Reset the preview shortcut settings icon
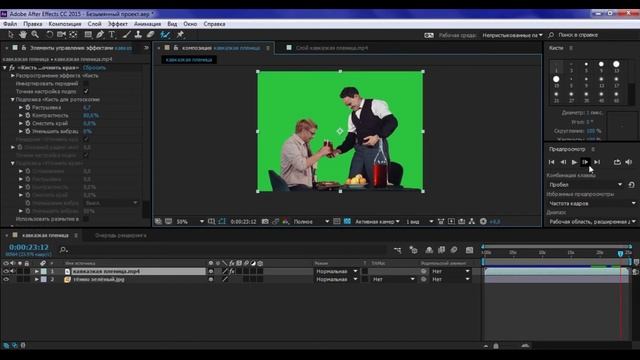This screenshot has width=640, height=360. [x=631, y=184]
